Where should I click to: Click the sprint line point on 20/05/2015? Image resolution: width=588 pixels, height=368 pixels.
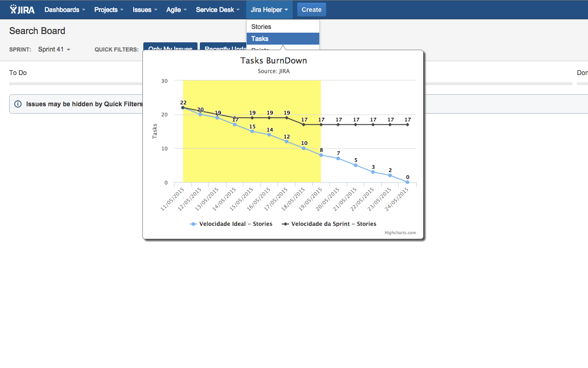click(339, 125)
